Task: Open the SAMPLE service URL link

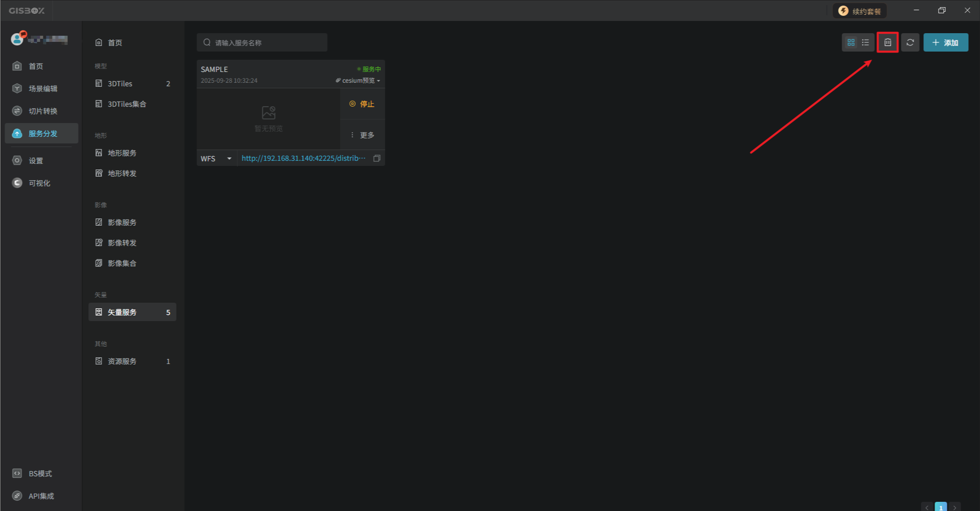Action: 303,158
